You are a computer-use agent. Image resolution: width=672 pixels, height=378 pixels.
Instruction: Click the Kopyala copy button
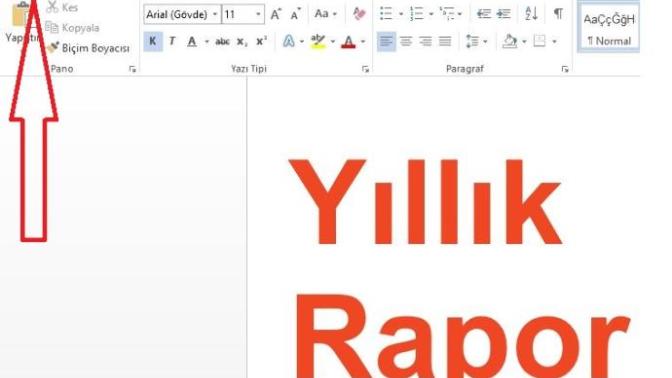72,28
